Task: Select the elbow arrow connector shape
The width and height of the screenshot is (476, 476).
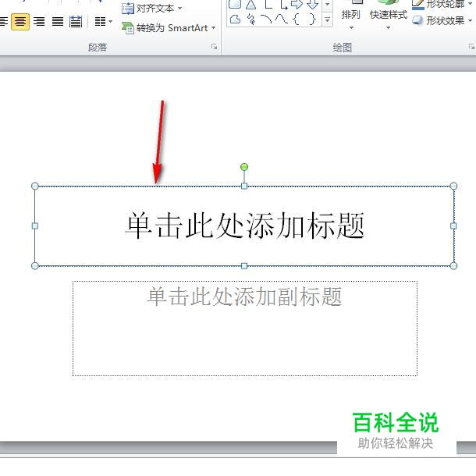Action: (x=283, y=4)
